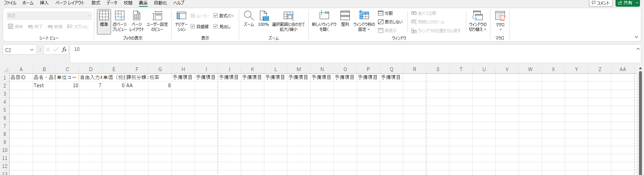
Task: Open ウィンドウ枠の固定 freeze panes menu
Action: [364, 21]
